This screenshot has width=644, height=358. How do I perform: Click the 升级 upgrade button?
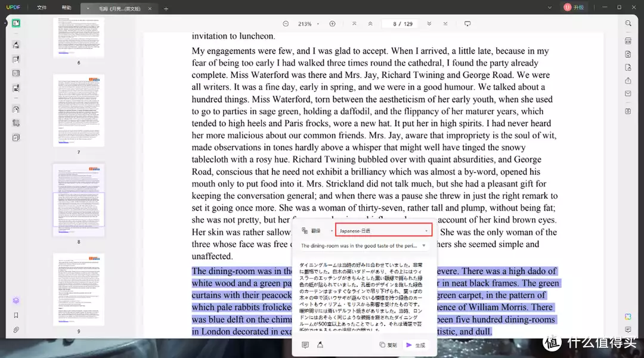click(574, 7)
